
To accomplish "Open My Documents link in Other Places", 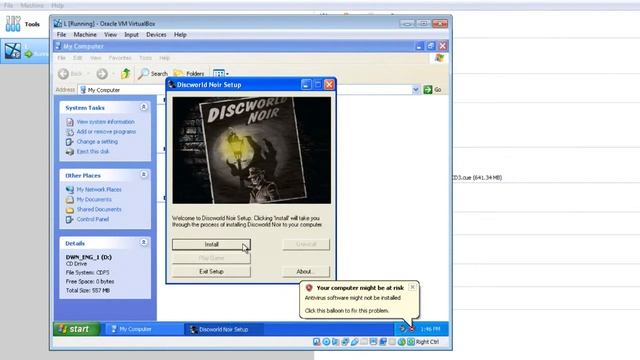I will point(94,199).
